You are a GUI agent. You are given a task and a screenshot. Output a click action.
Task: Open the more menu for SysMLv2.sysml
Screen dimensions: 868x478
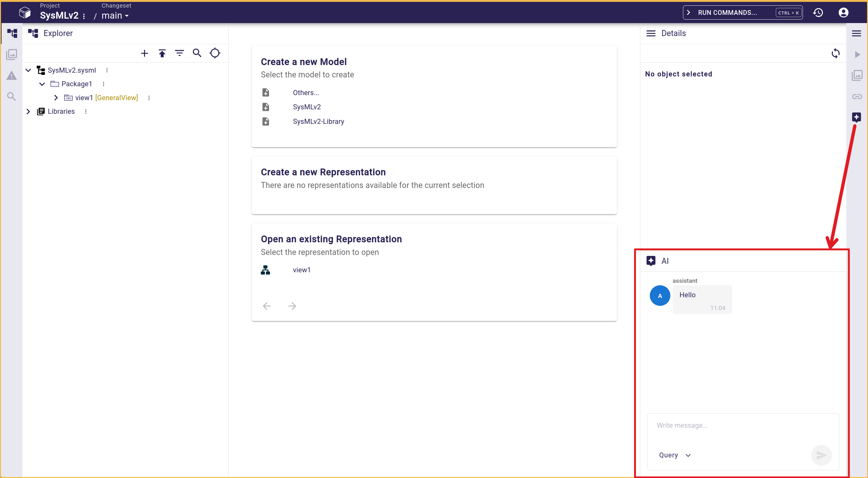pos(107,70)
